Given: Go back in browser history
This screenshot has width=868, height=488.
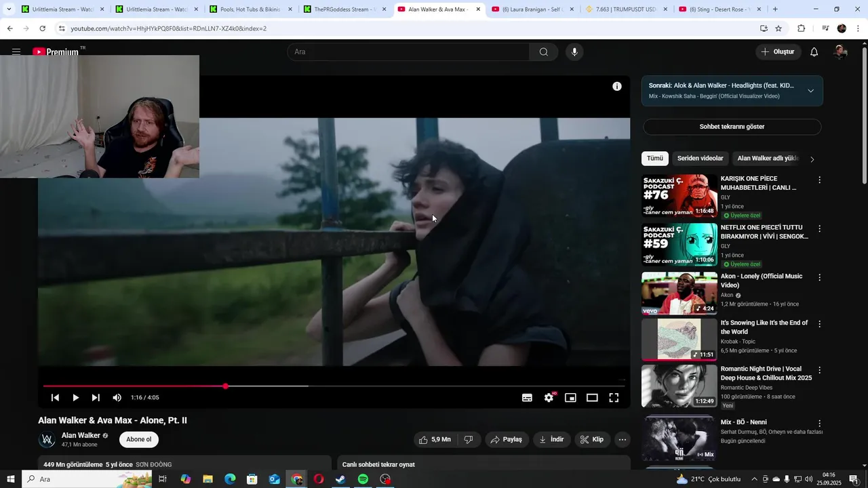Looking at the screenshot, I should (x=9, y=28).
